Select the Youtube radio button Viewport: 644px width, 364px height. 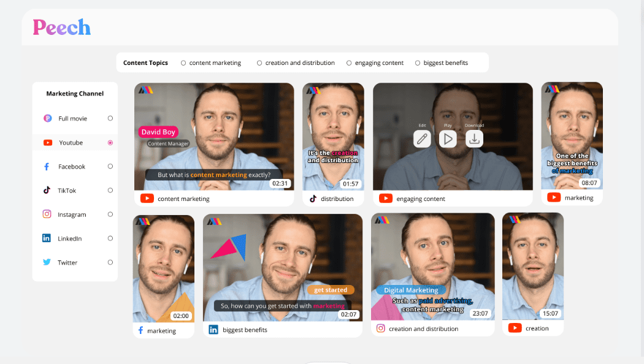[x=110, y=143]
